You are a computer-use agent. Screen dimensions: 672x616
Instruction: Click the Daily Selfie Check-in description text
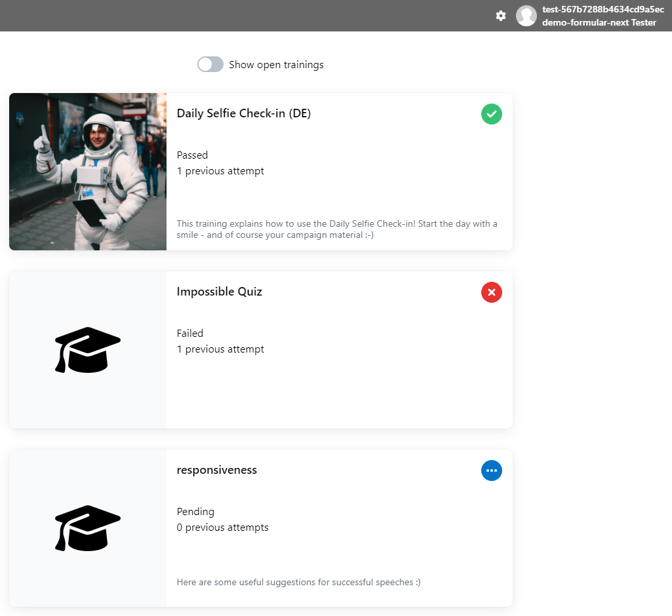coord(337,229)
